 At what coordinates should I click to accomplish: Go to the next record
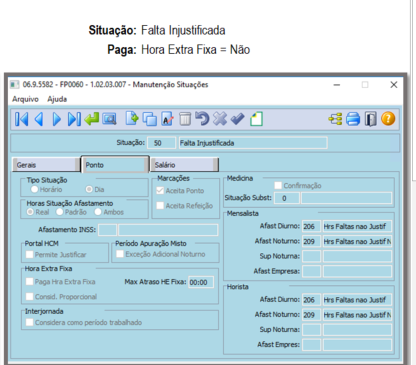(57, 119)
